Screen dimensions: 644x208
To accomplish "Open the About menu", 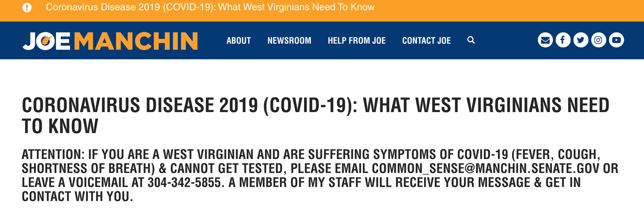I will (x=239, y=41).
